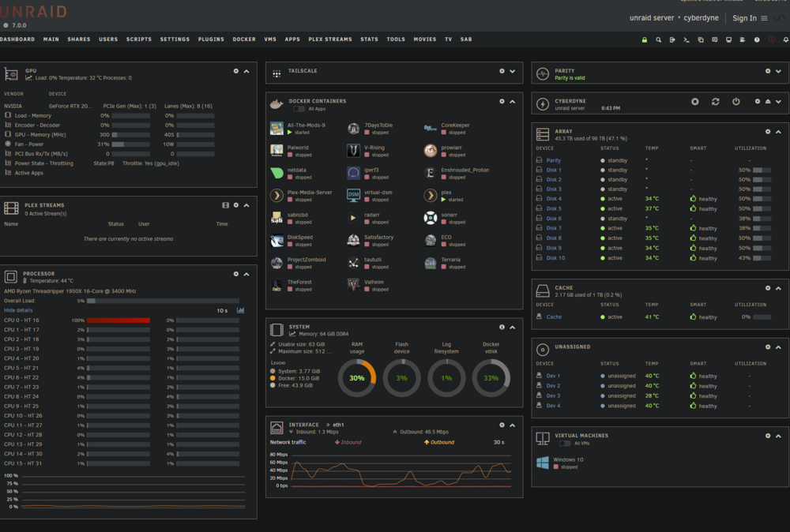Click the reboot refresh icon
Screen dimensions: 790x532
point(716,102)
